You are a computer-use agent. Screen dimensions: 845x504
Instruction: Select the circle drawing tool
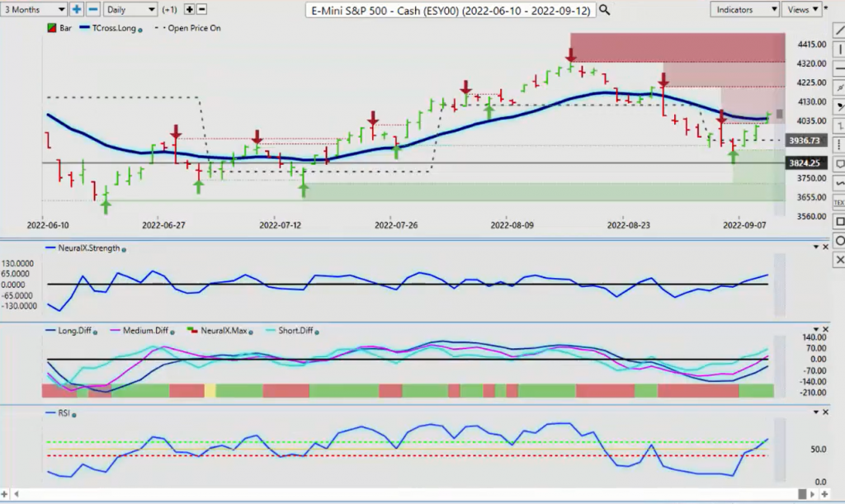point(839,241)
